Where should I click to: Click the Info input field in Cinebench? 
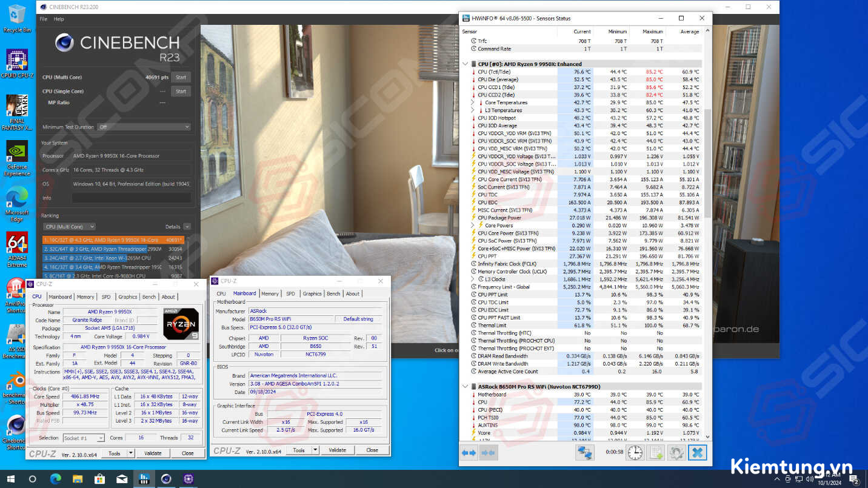(x=132, y=198)
